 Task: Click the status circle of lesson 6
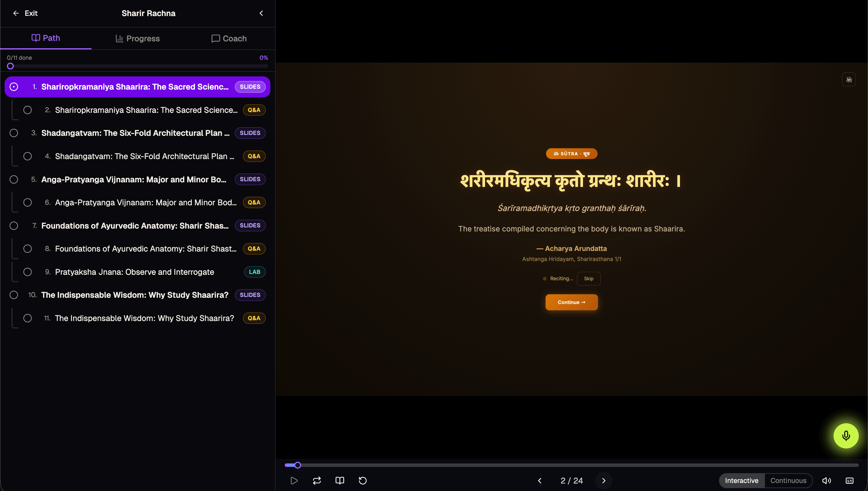pos(28,202)
